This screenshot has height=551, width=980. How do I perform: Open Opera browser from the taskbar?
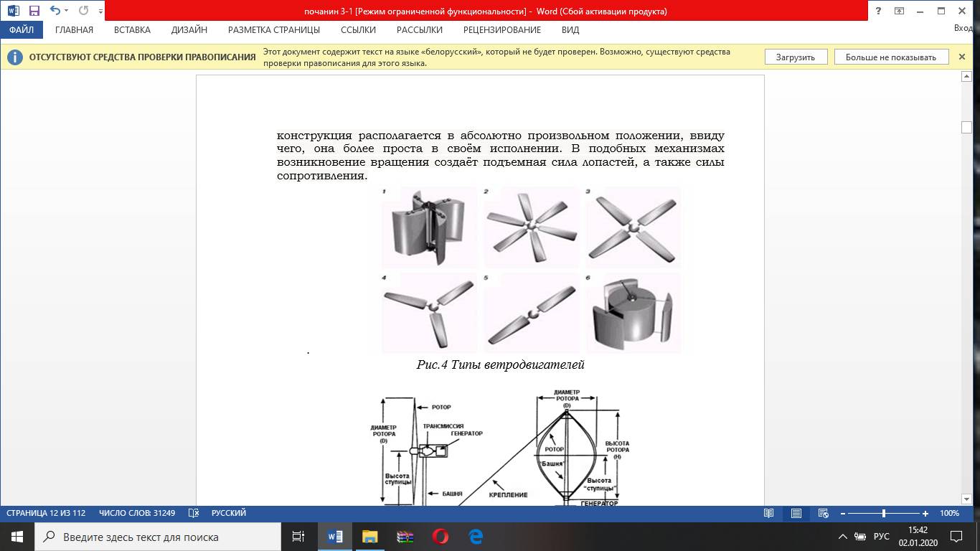440,536
